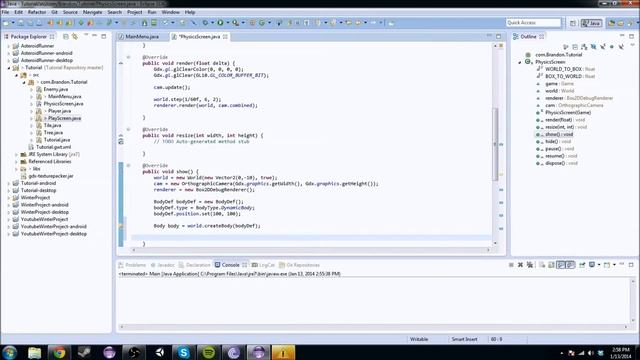Click the Save toolbar icon
The height and width of the screenshot is (360, 640).
tap(20, 23)
